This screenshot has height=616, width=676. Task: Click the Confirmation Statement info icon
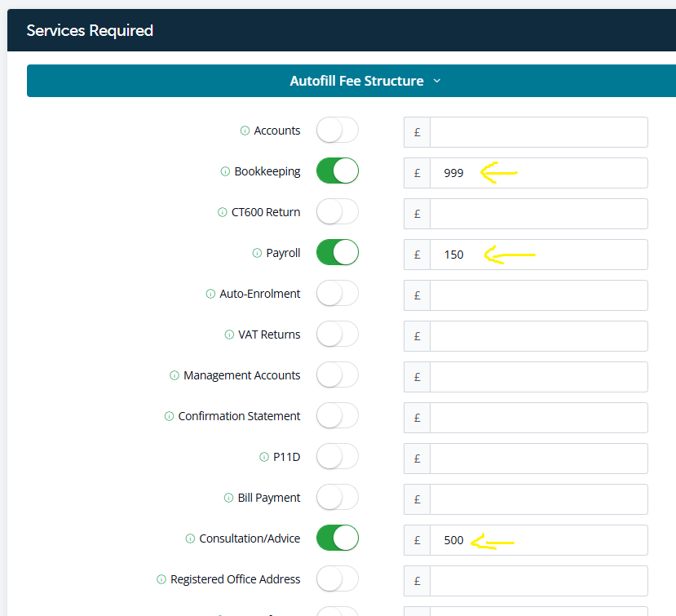coord(169,416)
